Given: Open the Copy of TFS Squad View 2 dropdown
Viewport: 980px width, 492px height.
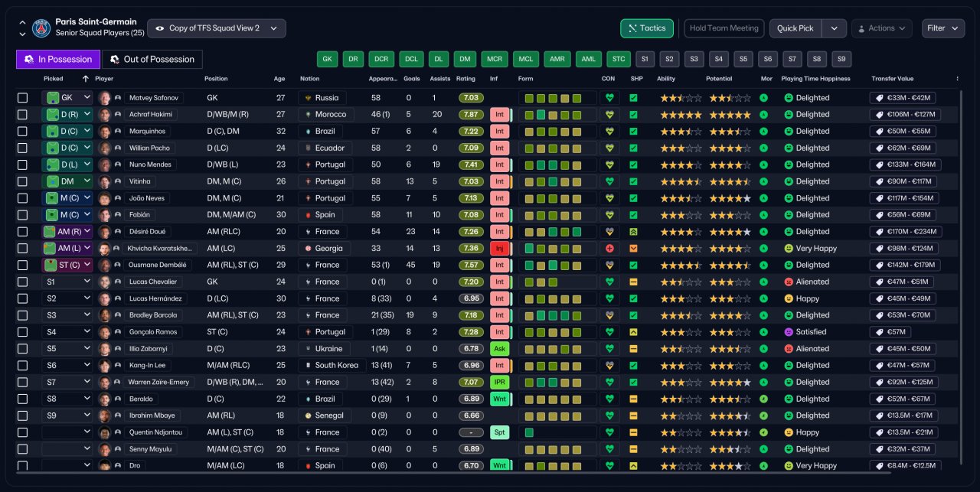Looking at the screenshot, I should click(217, 28).
